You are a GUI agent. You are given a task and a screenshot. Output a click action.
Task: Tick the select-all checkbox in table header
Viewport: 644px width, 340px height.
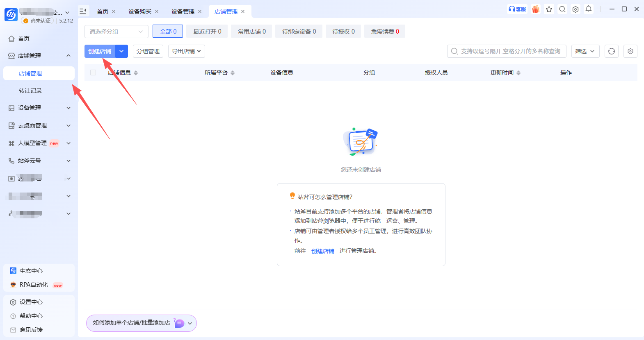click(93, 73)
